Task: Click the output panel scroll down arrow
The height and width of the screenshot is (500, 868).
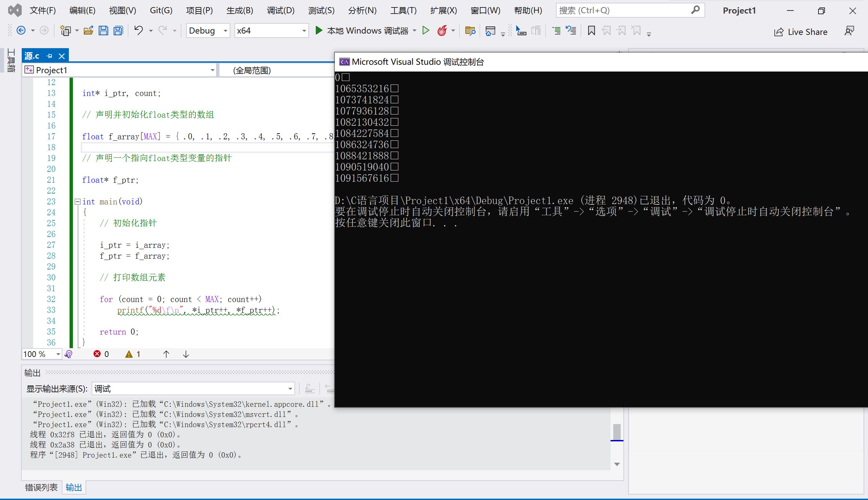Action: [x=617, y=464]
